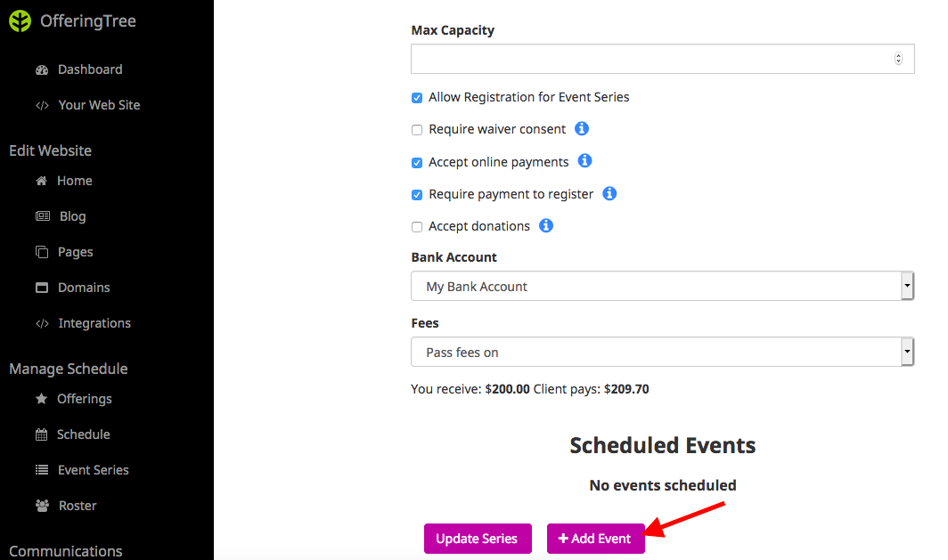Show info for Require payment to register

pos(609,193)
